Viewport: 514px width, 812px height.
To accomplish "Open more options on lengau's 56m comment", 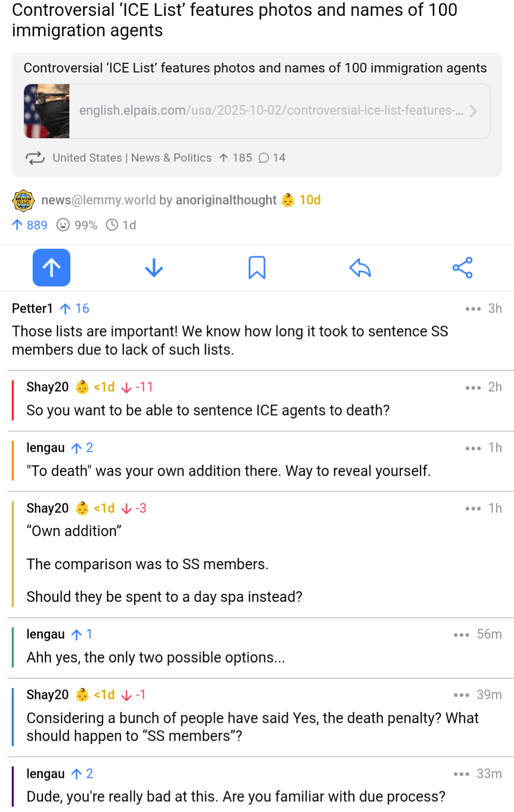I will (461, 635).
